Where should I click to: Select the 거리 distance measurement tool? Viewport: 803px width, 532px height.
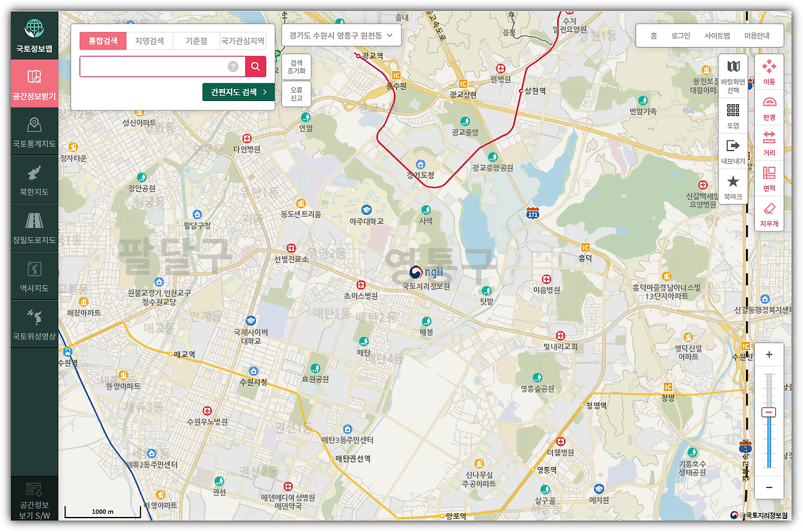tap(769, 143)
